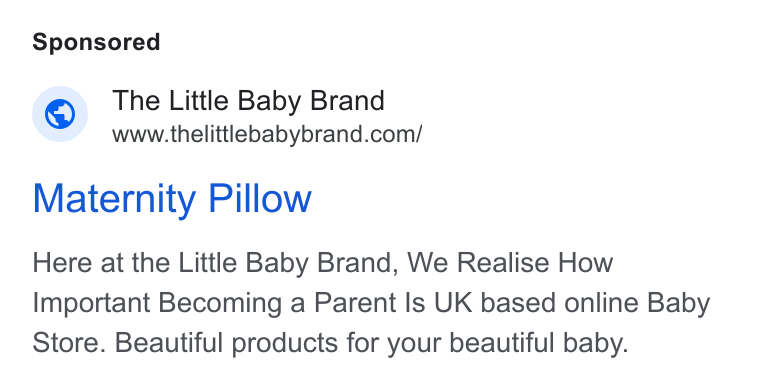The height and width of the screenshot is (386, 760).
Task: Click the word Maternity in the headline
Action: coord(114,199)
